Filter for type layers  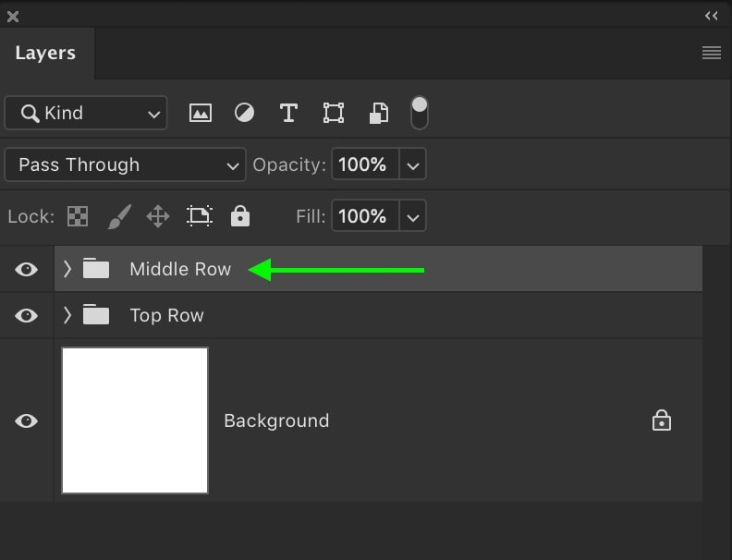tap(288, 113)
